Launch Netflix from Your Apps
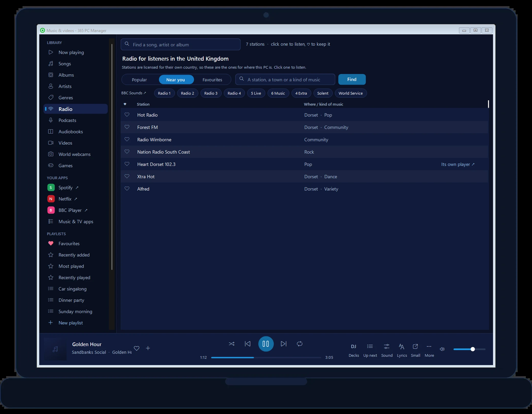Image resolution: width=532 pixels, height=414 pixels. coord(76,199)
